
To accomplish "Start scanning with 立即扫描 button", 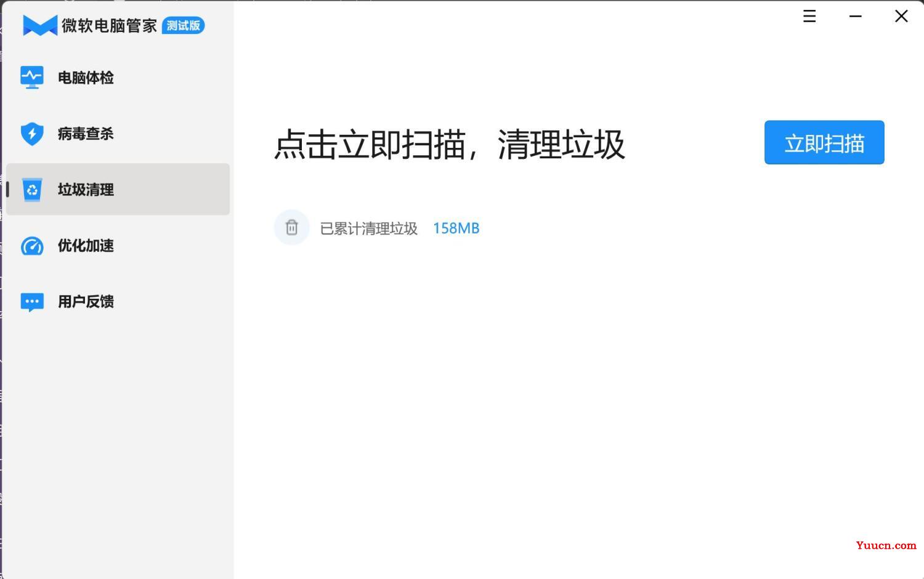I will pyautogui.click(x=824, y=142).
